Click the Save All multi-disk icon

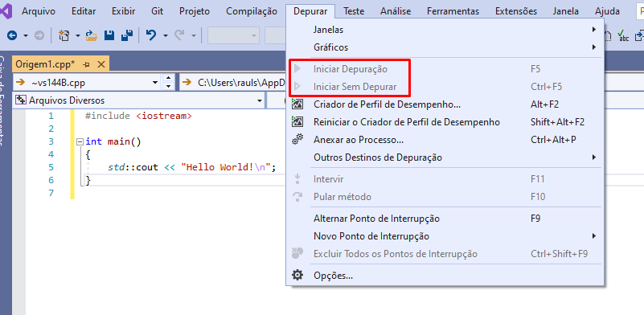pyautogui.click(x=126, y=35)
